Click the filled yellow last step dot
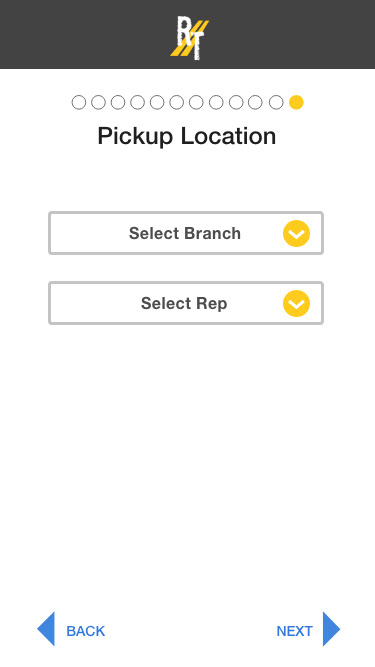The image size is (375, 667). (x=296, y=103)
